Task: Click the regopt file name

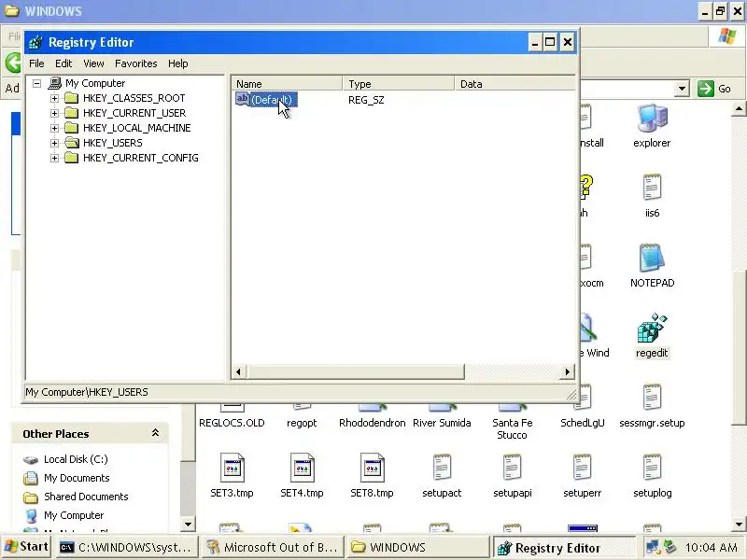Action: click(302, 423)
